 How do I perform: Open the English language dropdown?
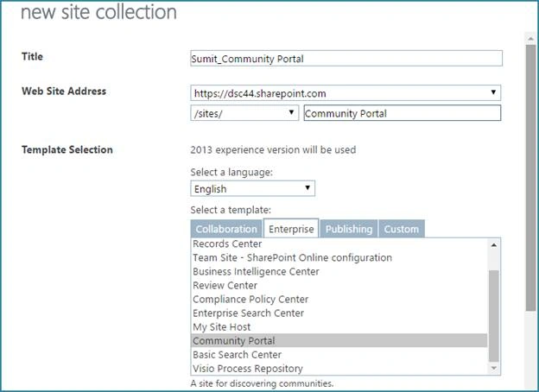click(x=252, y=188)
